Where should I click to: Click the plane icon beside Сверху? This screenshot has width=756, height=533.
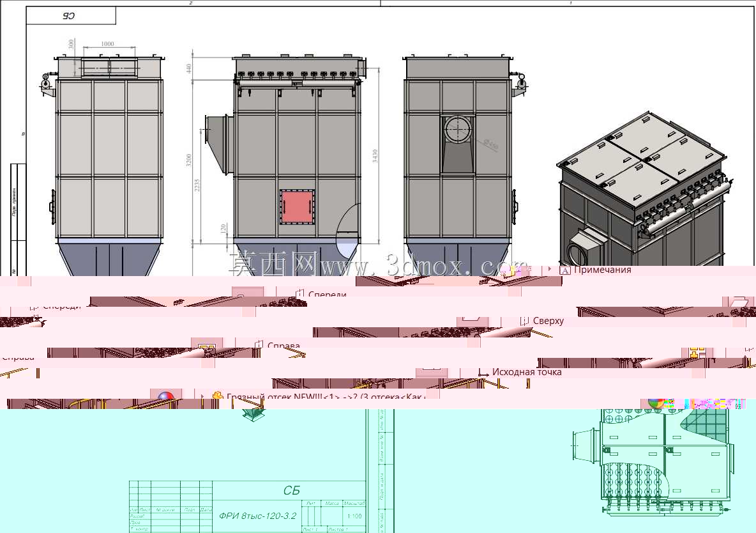525,321
